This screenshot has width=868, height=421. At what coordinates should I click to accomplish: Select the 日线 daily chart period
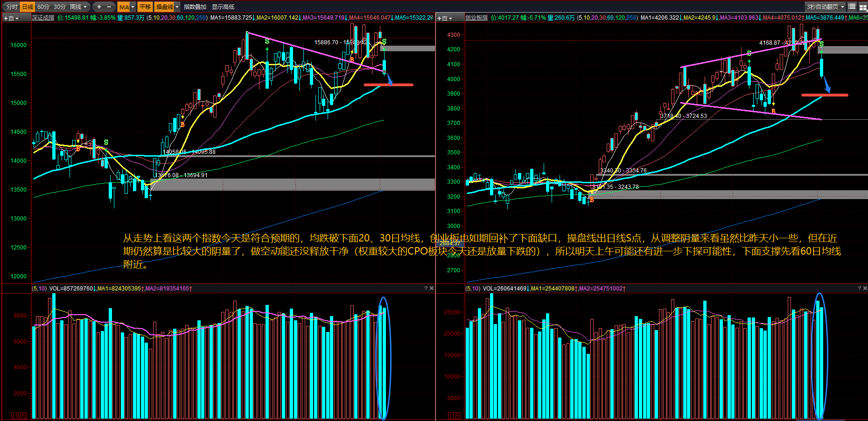28,7
